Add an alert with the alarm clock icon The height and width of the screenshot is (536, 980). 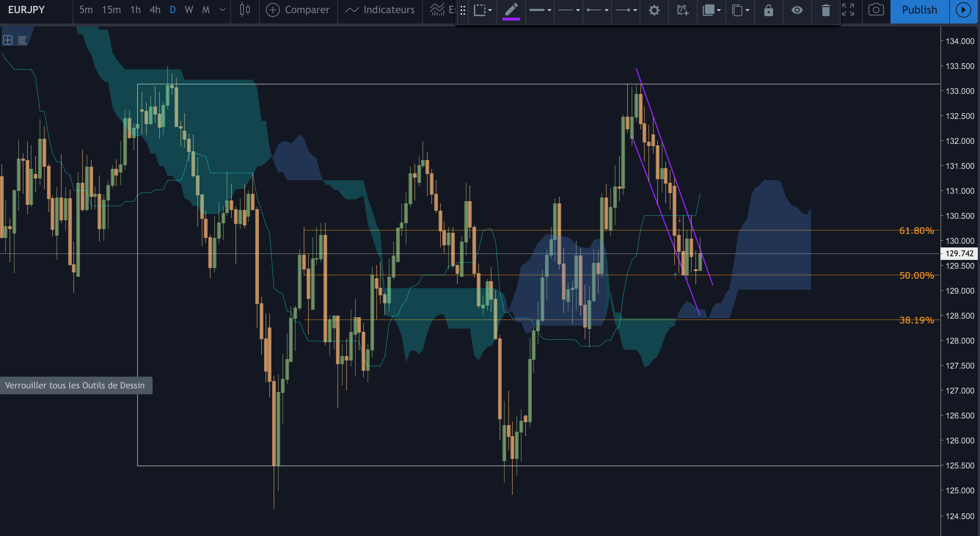tap(683, 10)
